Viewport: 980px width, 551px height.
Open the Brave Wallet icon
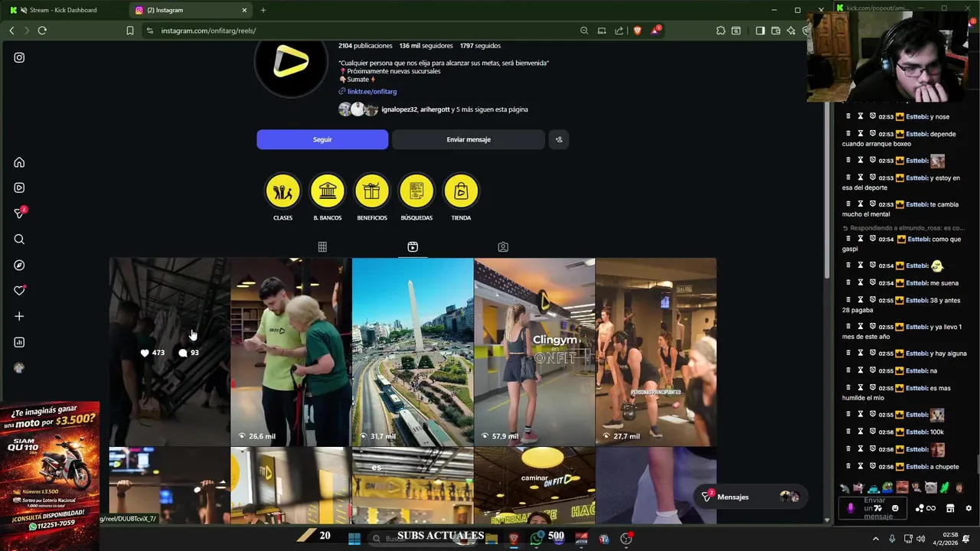coord(776,31)
